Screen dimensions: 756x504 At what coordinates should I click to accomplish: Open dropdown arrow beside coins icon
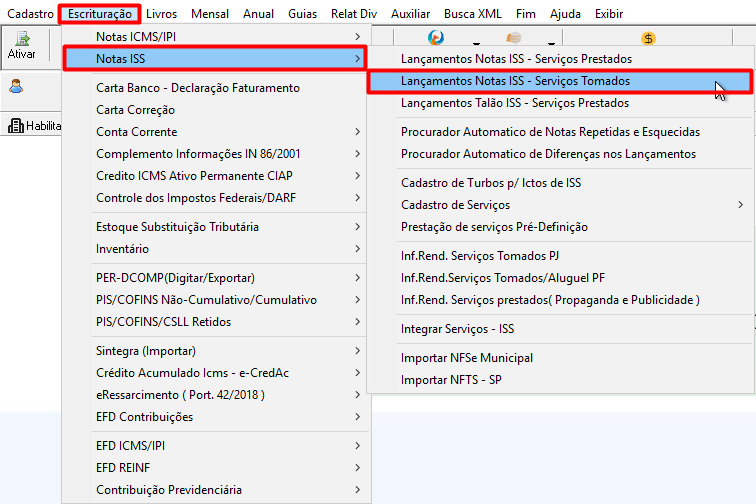(x=551, y=43)
